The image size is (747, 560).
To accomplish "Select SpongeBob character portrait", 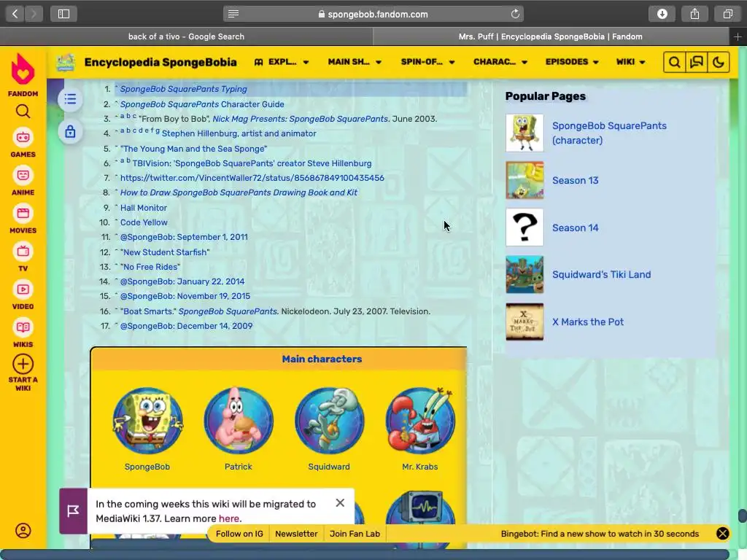I will click(147, 421).
